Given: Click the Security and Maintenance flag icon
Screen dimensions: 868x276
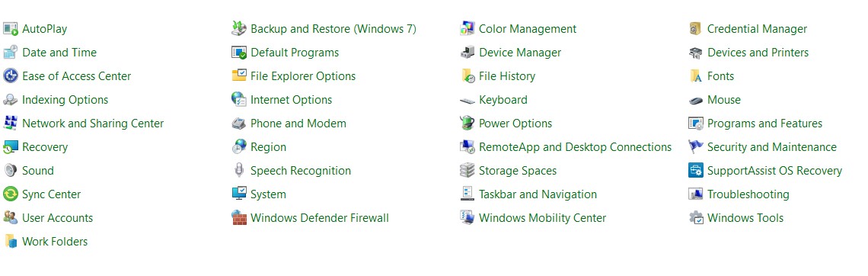Looking at the screenshot, I should pos(696,147).
